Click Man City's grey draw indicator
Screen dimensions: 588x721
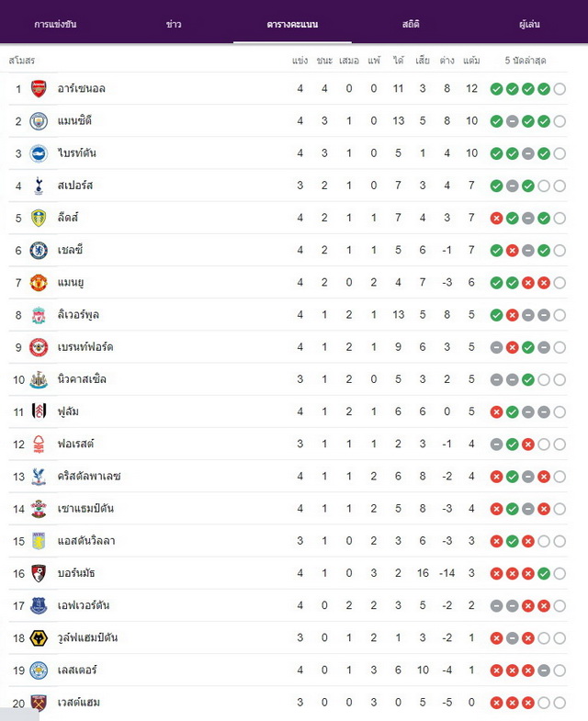[512, 121]
